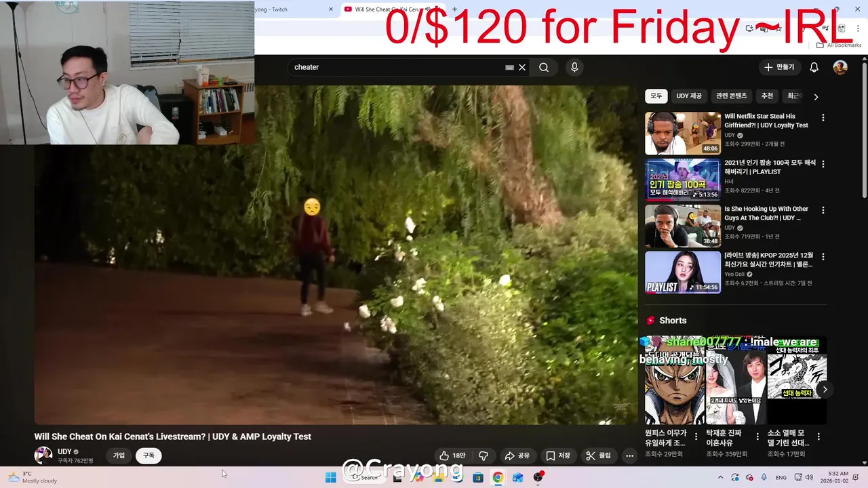Start voice search with microphone icon
The height and width of the screenshot is (488, 868).
pyautogui.click(x=574, y=67)
